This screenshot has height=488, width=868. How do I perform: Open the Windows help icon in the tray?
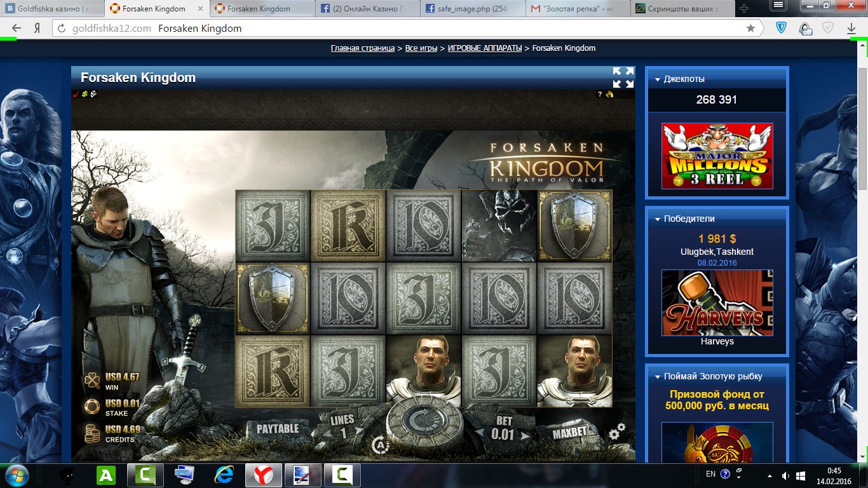(726, 474)
